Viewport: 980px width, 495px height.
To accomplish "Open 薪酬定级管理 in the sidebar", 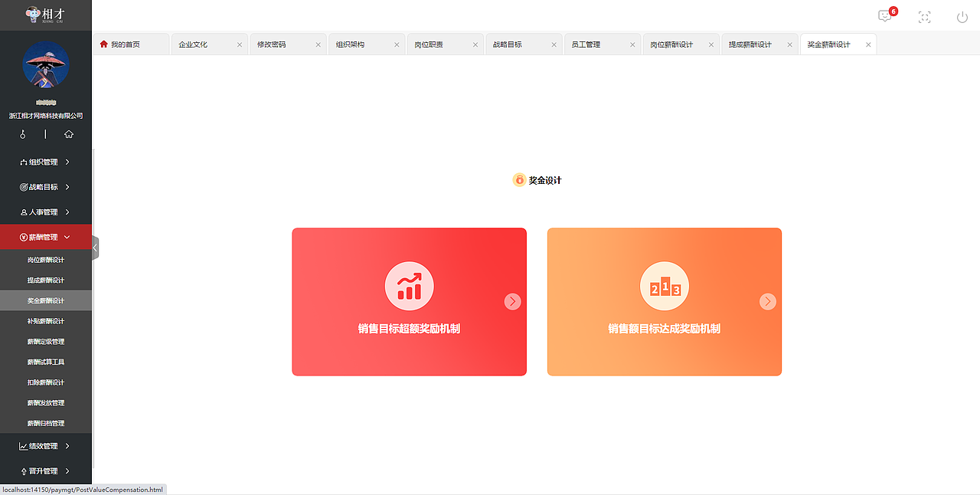I will pos(46,342).
